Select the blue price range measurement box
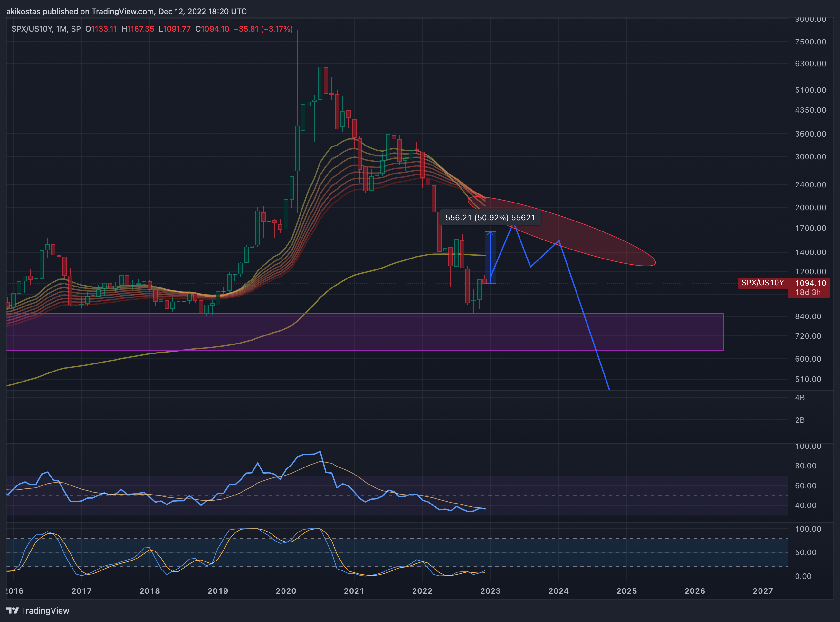Screen dimensions: 840x622 click(x=490, y=258)
